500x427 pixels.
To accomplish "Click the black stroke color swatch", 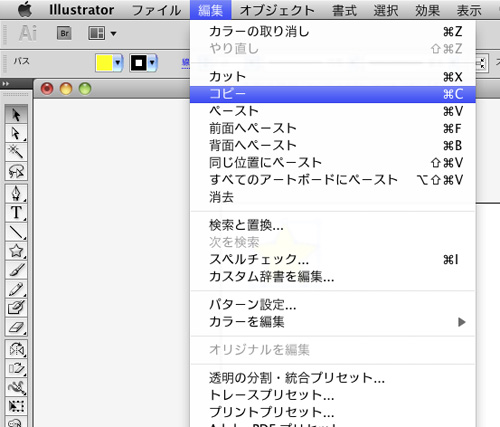I will (139, 63).
